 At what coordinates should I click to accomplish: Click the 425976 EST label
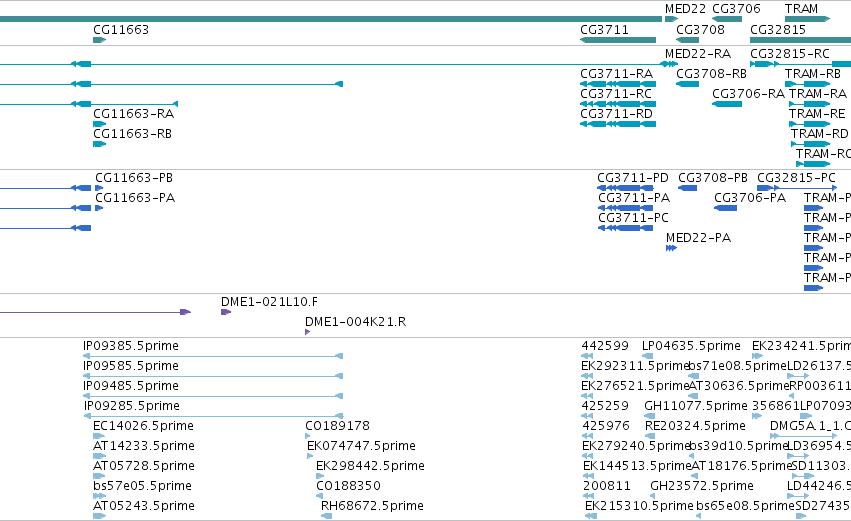(x=606, y=427)
